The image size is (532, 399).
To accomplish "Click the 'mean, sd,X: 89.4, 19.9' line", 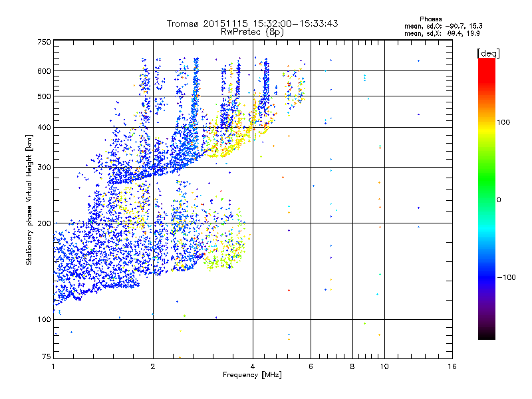I will click(x=442, y=34).
